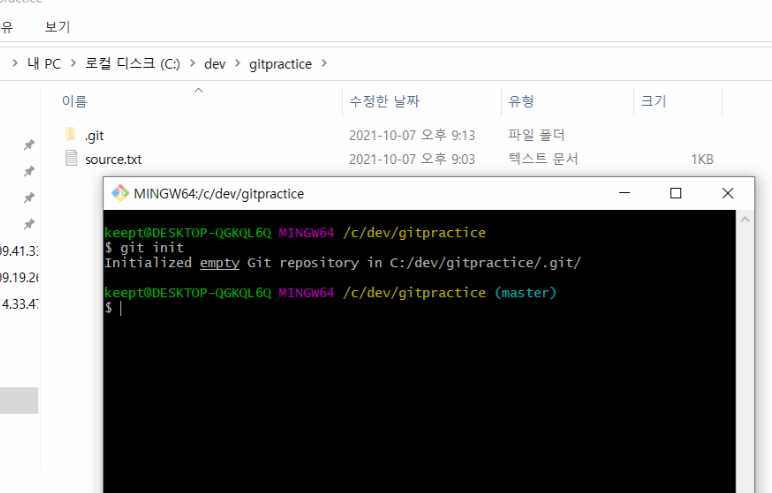
Task: Sort files by 수정한 날짜 column
Action: [x=384, y=101]
